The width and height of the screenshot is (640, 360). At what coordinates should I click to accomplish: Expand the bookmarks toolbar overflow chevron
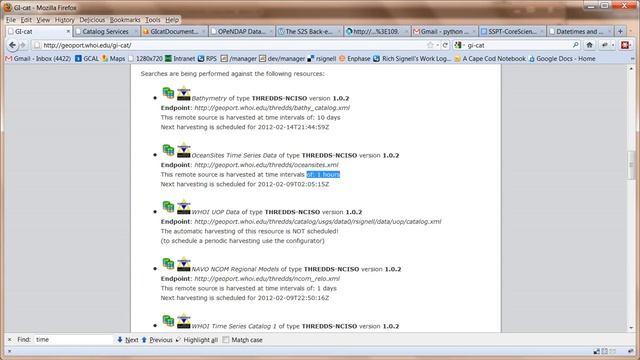click(632, 59)
